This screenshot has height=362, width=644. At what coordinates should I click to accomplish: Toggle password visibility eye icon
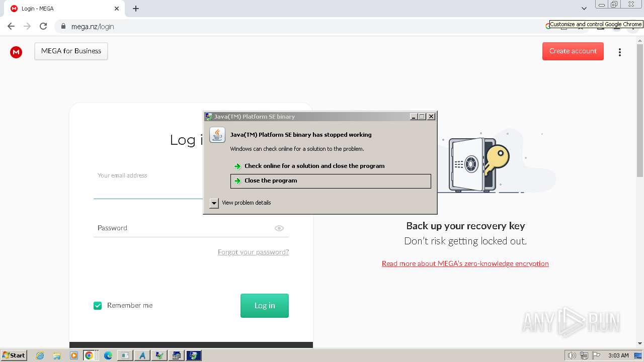point(279,228)
